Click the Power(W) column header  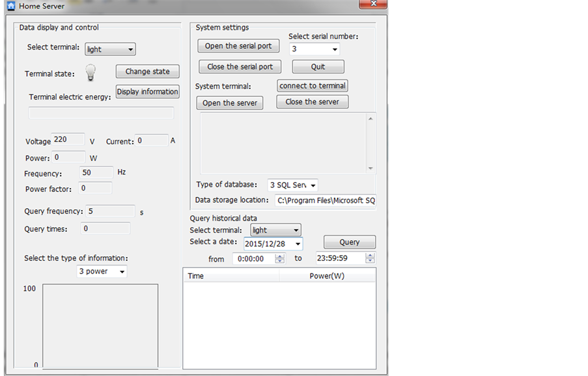[x=327, y=276]
